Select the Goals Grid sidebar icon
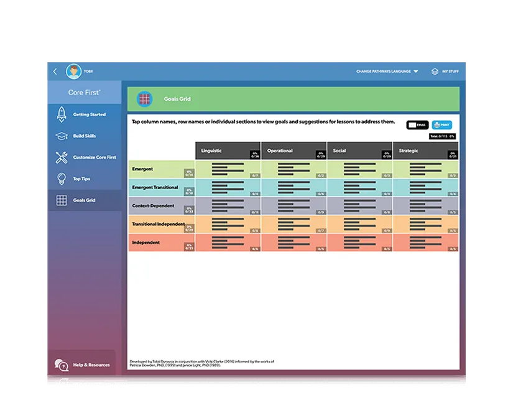This screenshot has width=513, height=420. coord(62,200)
